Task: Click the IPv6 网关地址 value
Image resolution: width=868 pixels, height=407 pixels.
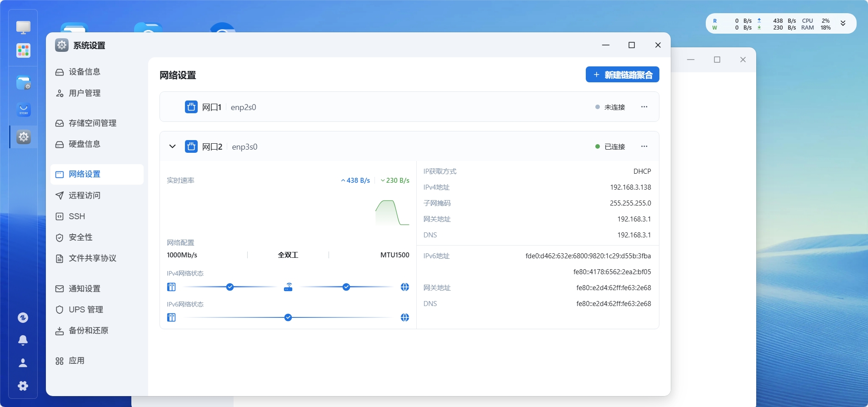Action: pos(614,288)
